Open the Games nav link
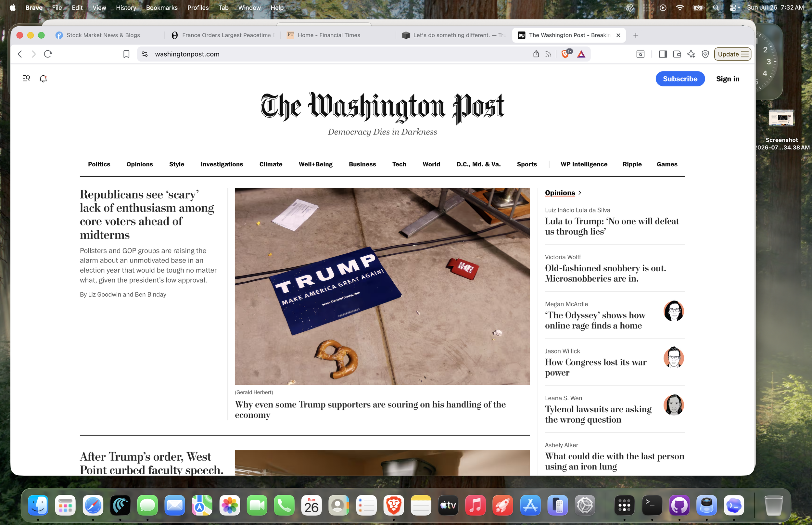812x525 pixels. pyautogui.click(x=667, y=164)
